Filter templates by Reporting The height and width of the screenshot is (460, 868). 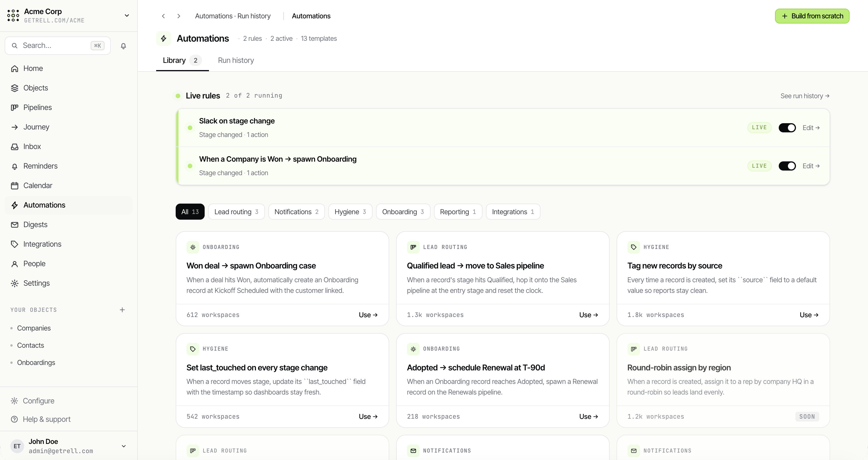tap(458, 212)
